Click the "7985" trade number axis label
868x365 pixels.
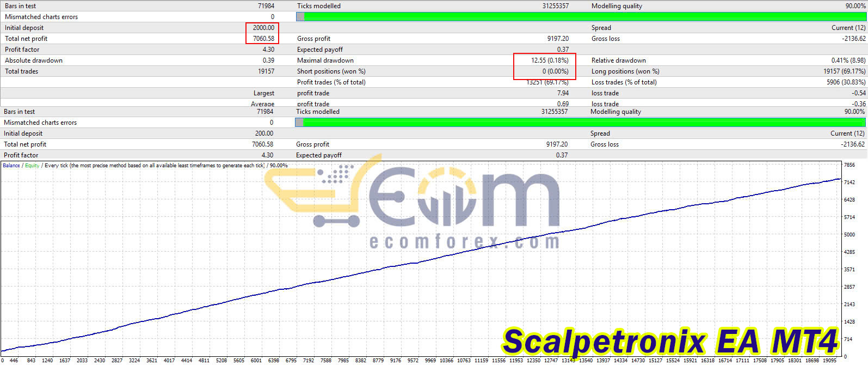click(343, 361)
